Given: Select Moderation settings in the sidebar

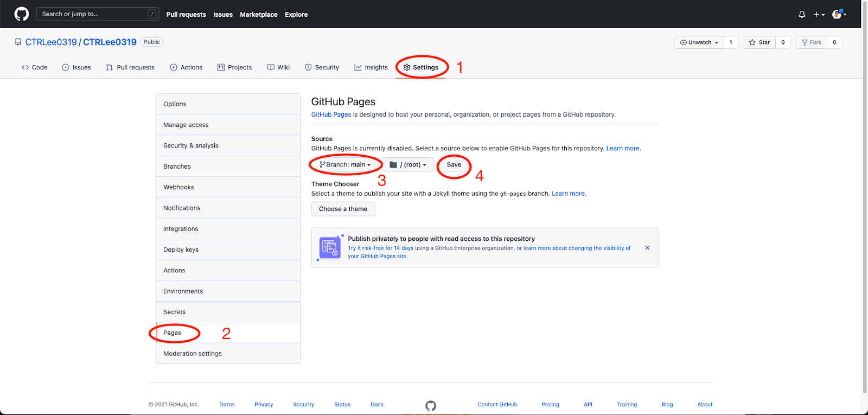Looking at the screenshot, I should [x=228, y=354].
